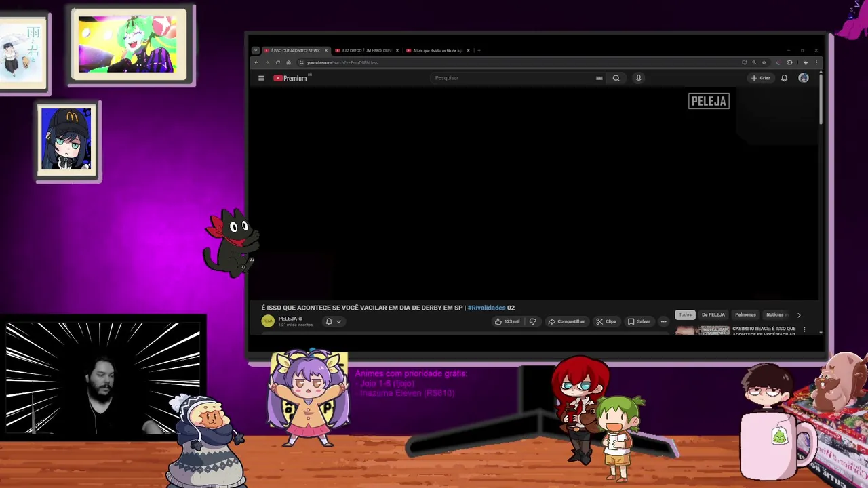Open the on-screen keyboard in search box
Viewport: 868px width, 488px height.
599,78
